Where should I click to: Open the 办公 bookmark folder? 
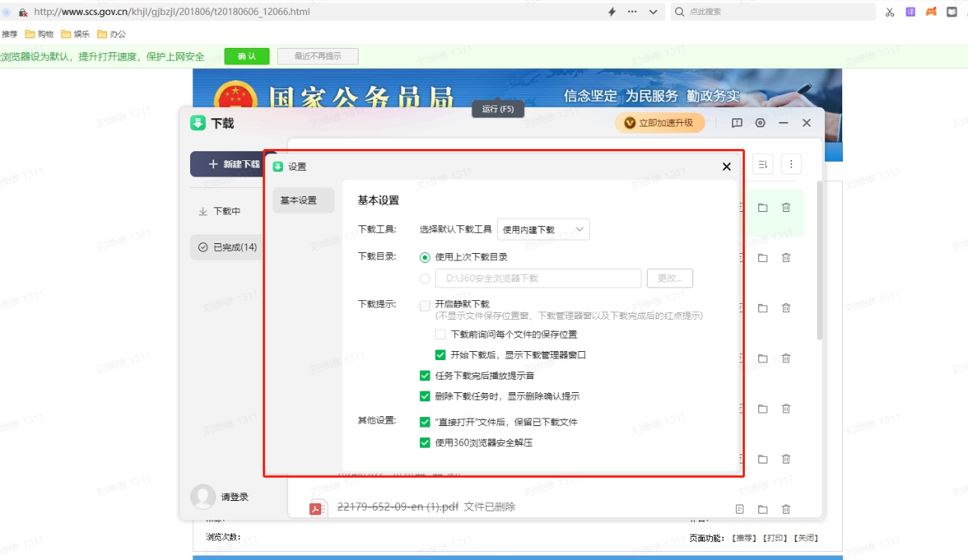(x=112, y=34)
